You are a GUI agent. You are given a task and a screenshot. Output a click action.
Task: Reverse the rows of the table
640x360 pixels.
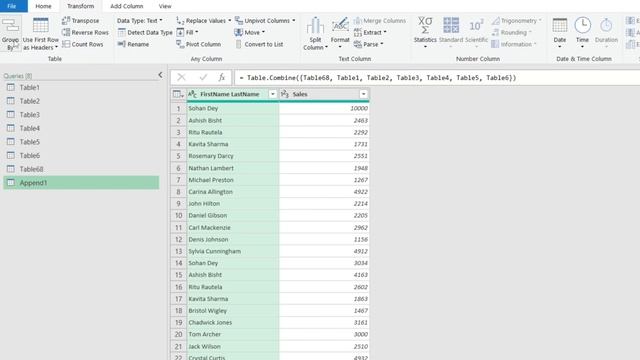point(85,32)
